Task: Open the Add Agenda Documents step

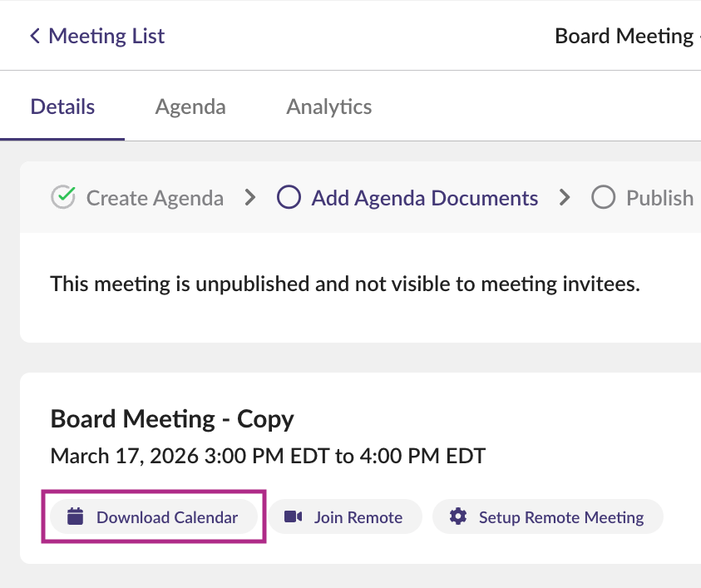Action: click(x=424, y=198)
